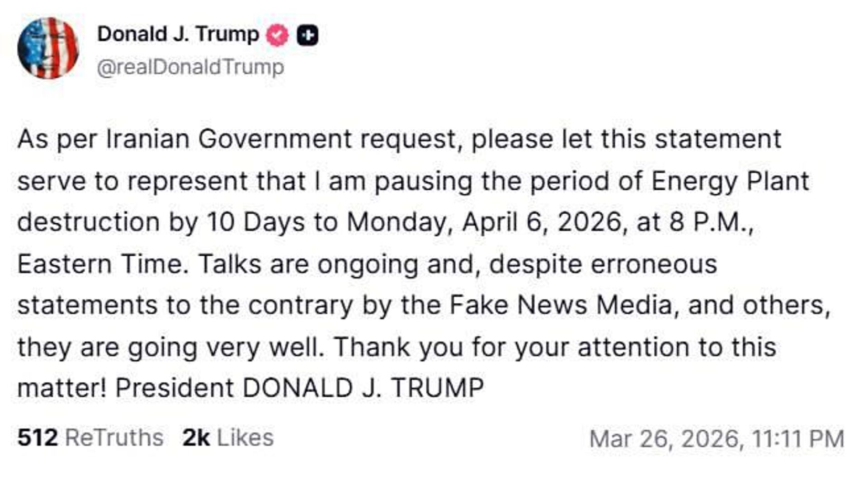
Task: Open the Donald J. Trump display name
Action: [178, 34]
